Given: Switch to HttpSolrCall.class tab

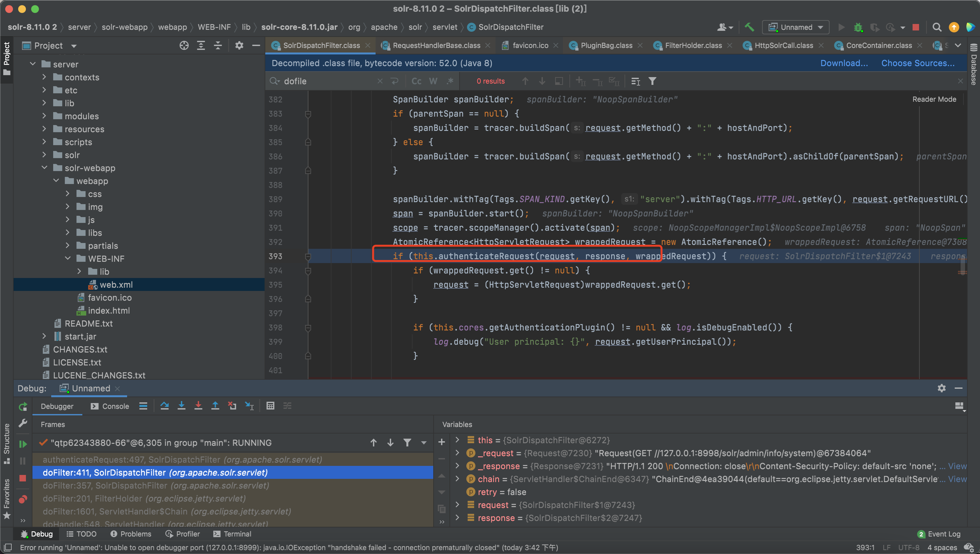Looking at the screenshot, I should pos(784,45).
